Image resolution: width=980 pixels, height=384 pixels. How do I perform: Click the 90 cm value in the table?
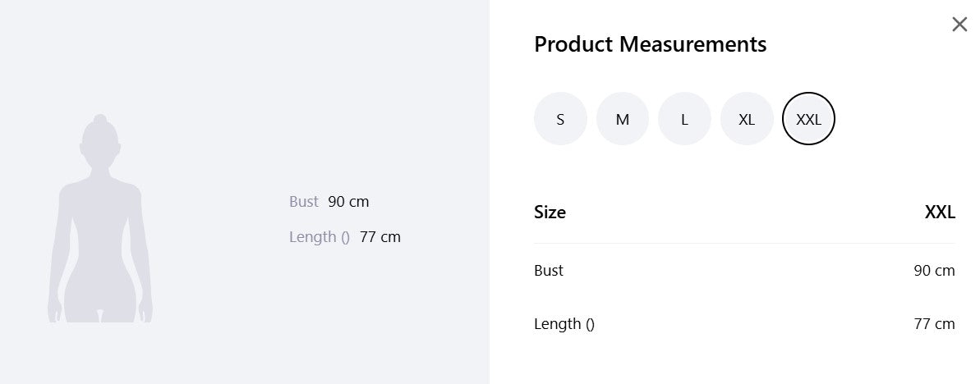(934, 271)
